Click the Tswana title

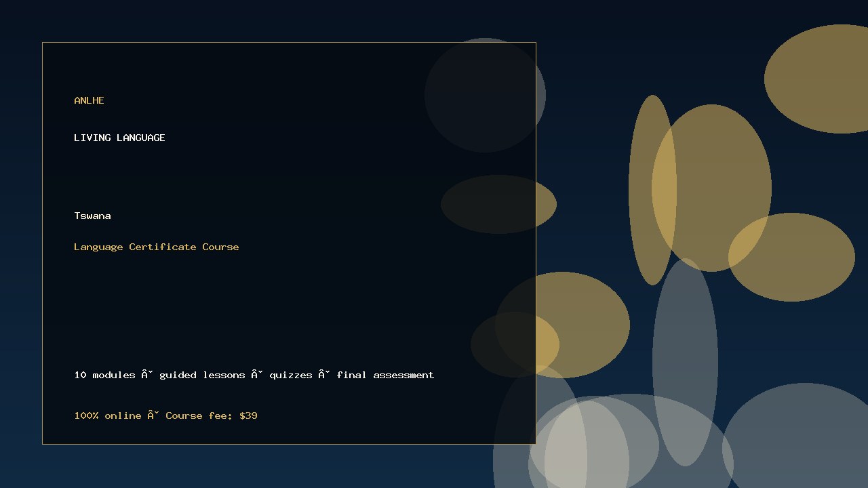tap(92, 216)
